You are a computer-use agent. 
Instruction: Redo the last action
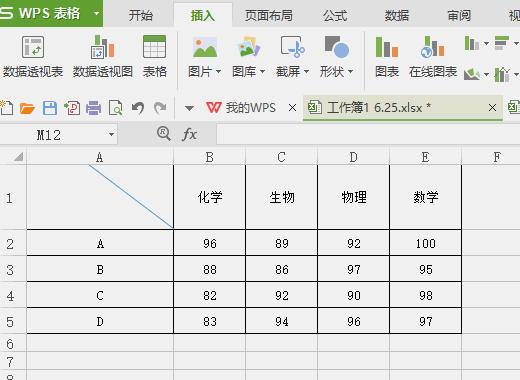pos(160,108)
